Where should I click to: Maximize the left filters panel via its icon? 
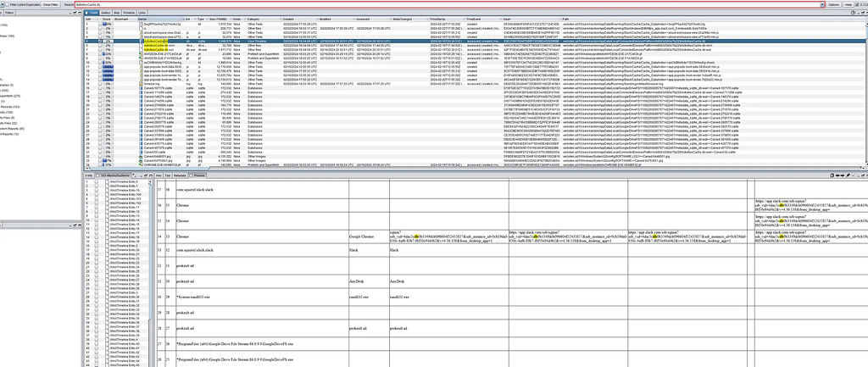[x=79, y=12]
